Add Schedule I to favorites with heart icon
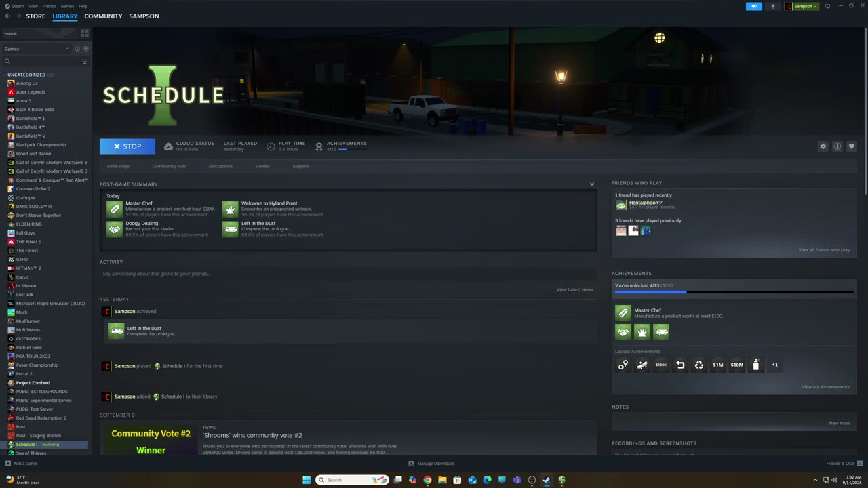This screenshot has height=488, width=868. pos(852,146)
